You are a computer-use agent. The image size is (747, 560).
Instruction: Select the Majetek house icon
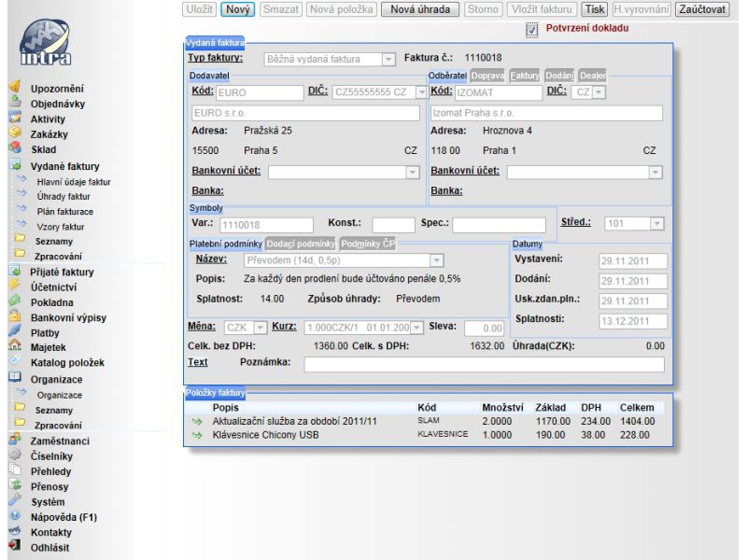[15, 345]
